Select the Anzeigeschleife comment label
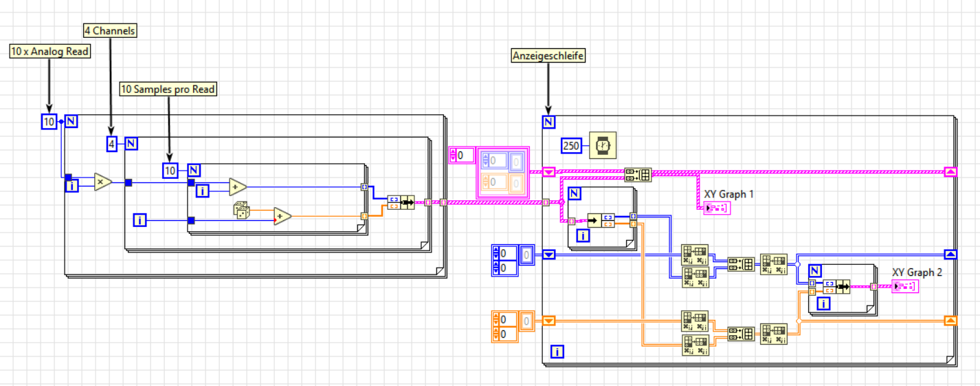The image size is (980, 386). point(548,56)
